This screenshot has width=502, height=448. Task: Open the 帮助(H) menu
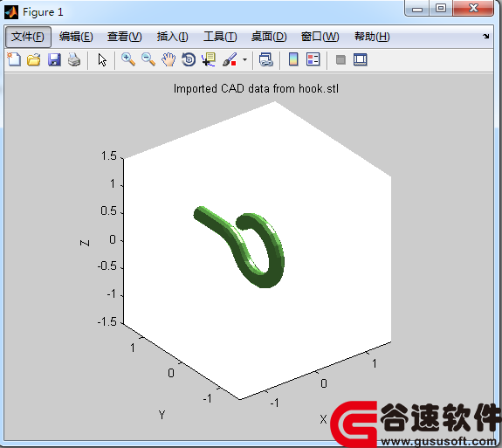[x=372, y=37]
